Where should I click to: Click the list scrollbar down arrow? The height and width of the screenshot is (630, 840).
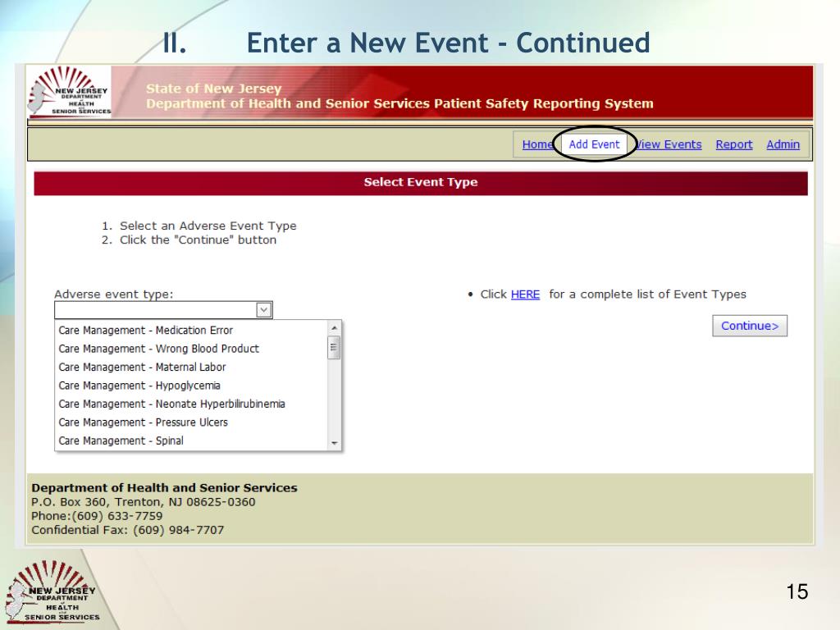[x=335, y=443]
